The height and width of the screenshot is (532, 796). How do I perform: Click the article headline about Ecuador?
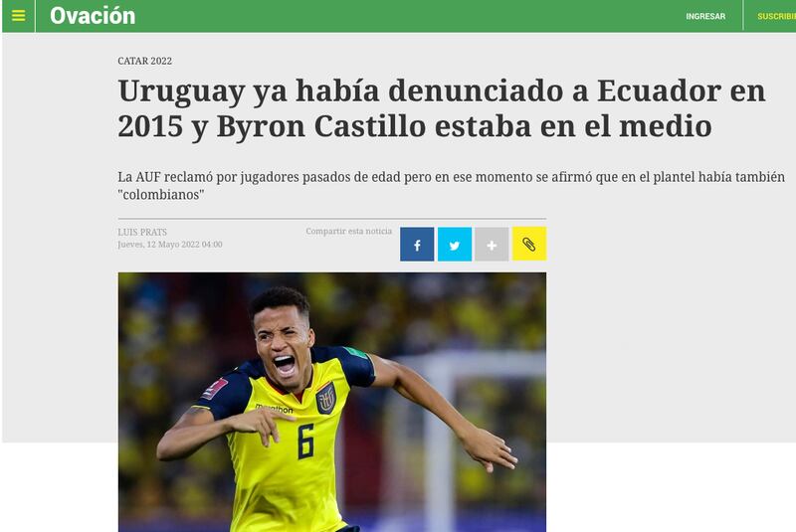click(442, 108)
